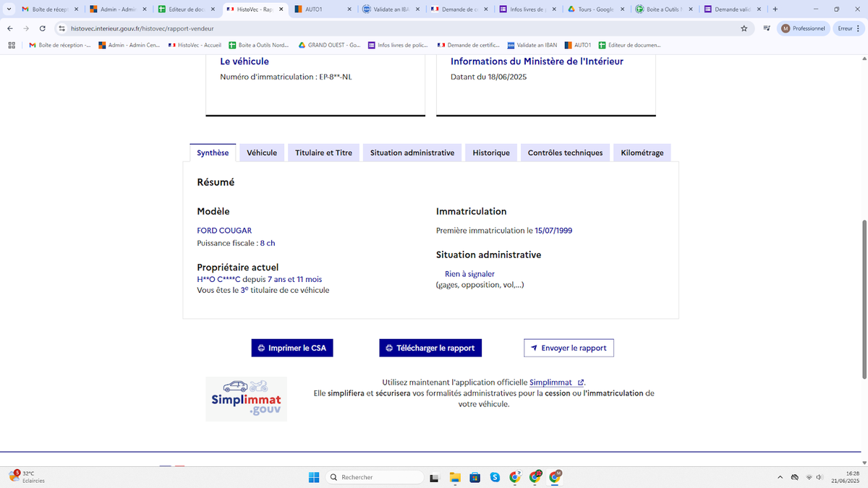
Task: Open Microsoft Store from the taskbar
Action: (475, 477)
